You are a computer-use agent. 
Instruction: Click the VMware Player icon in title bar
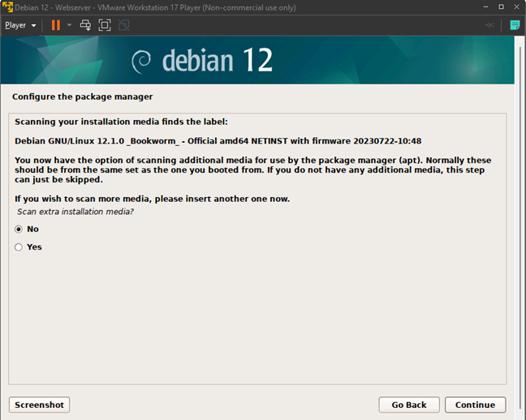pos(7,7)
